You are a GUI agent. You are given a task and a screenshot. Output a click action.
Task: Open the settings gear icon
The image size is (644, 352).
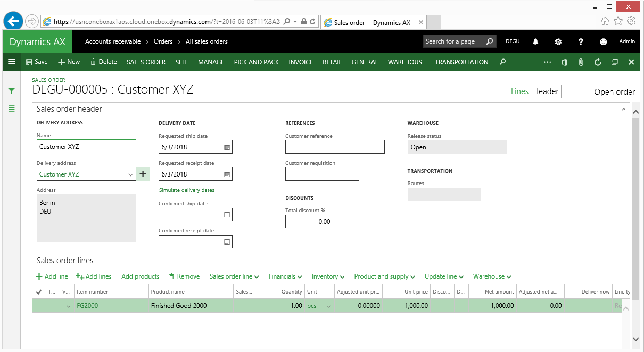click(x=558, y=41)
